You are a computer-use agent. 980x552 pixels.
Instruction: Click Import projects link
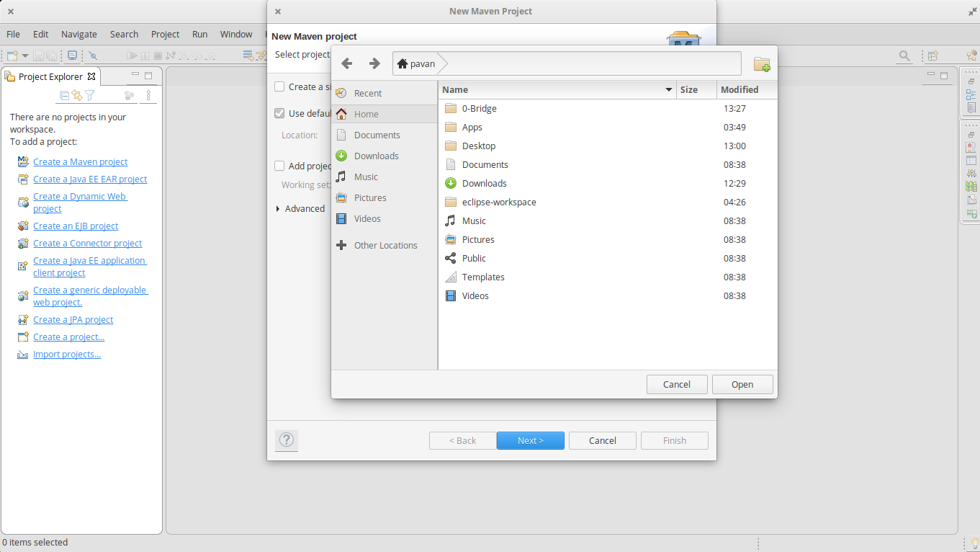pos(67,355)
